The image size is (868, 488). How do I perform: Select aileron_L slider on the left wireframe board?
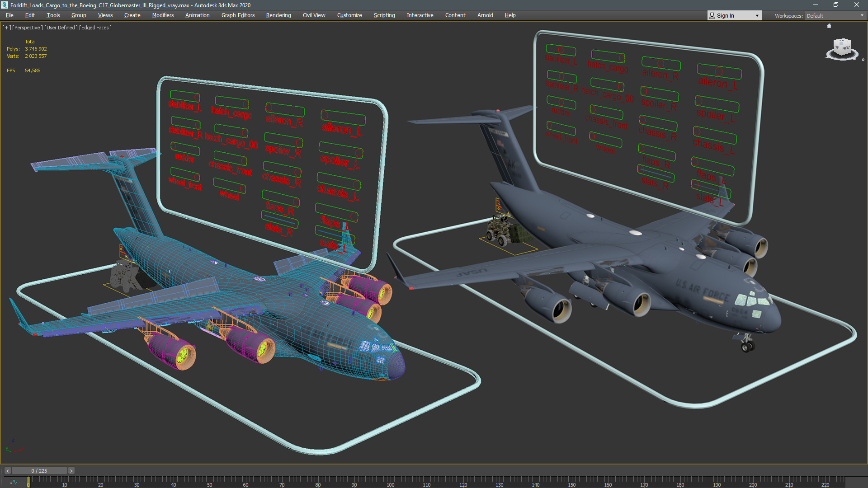click(343, 117)
